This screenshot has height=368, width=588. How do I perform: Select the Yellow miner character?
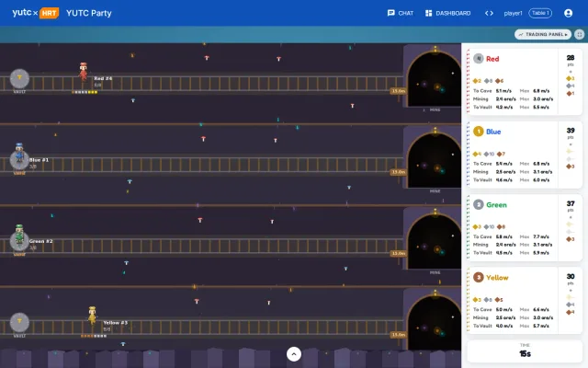(x=92, y=315)
